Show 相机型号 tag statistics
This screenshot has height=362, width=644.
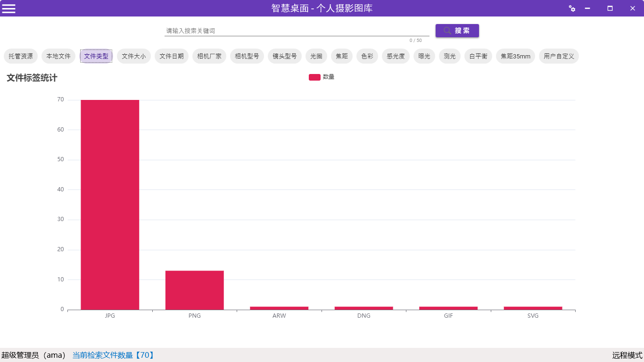pyautogui.click(x=247, y=56)
